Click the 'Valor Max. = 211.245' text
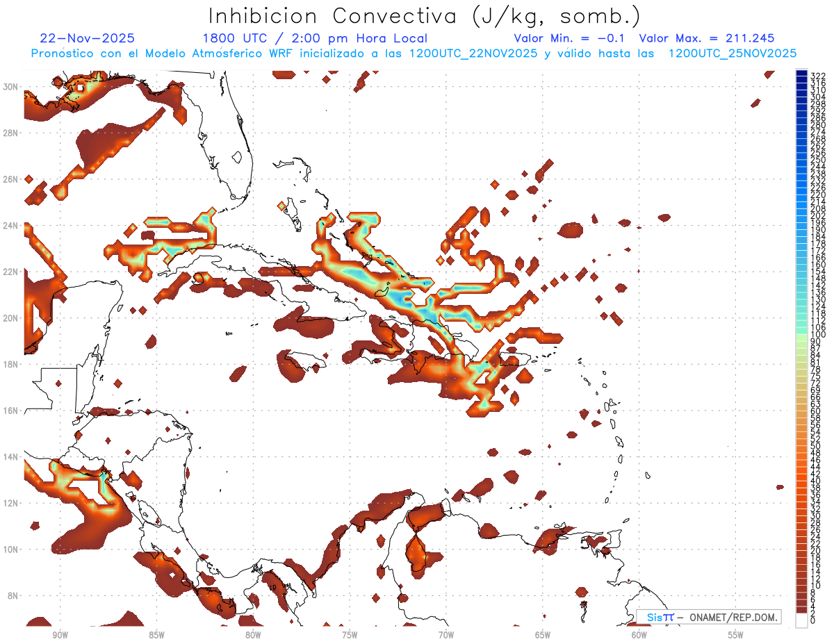Viewport: 834px width, 644px height. (x=707, y=38)
